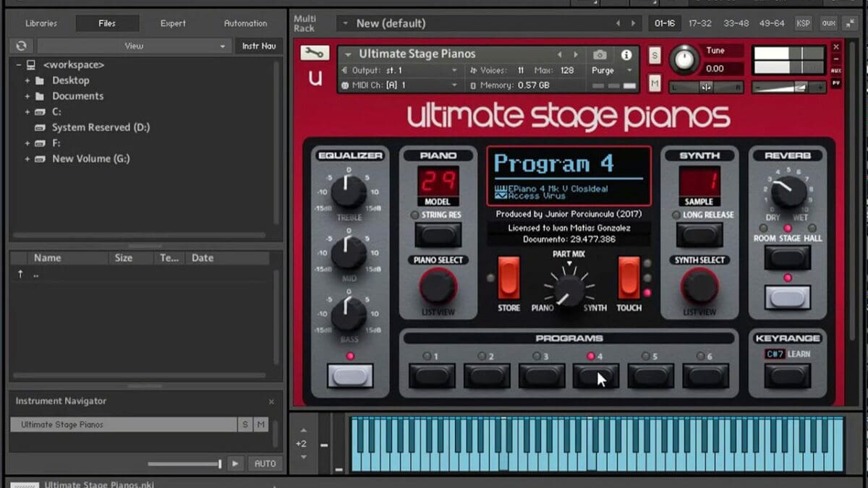Open the instrument's wrench edit icon
The image size is (868, 488).
[314, 53]
